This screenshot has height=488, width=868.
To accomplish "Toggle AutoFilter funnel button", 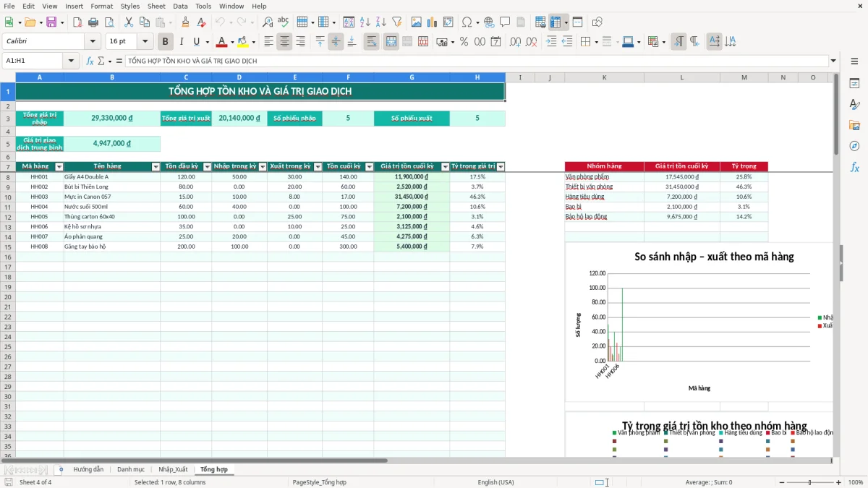I will [396, 22].
